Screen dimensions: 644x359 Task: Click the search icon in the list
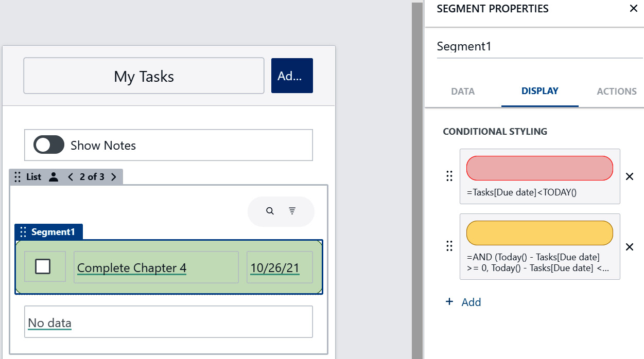[270, 211]
